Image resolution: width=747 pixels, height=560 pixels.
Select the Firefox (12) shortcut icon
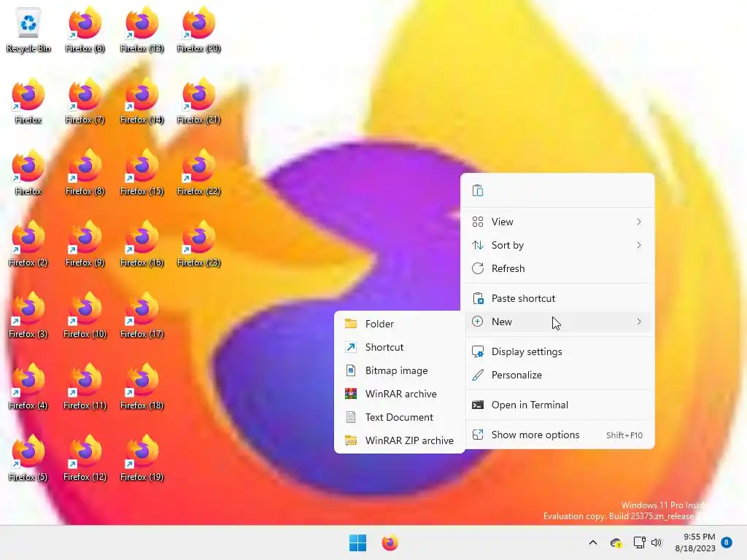point(85,458)
